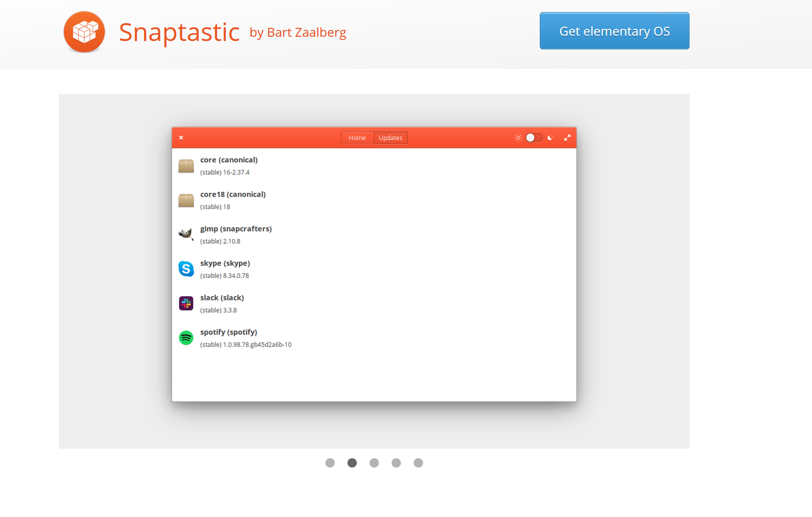This screenshot has width=812, height=517.
Task: Select the core18 (canonical) row title
Action: (233, 194)
